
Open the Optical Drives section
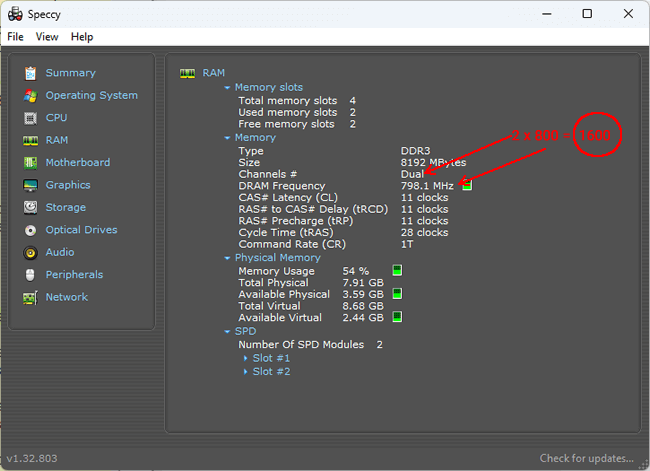[81, 230]
